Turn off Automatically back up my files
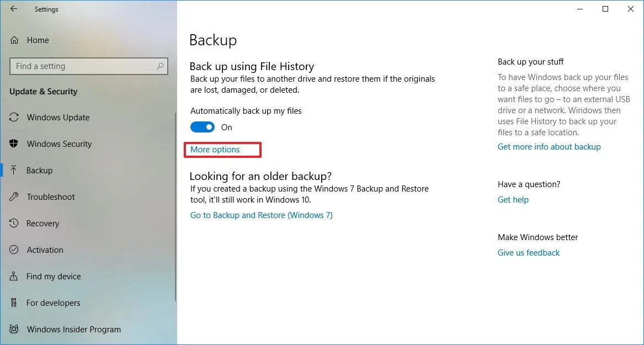Image resolution: width=644 pixels, height=345 pixels. (203, 128)
